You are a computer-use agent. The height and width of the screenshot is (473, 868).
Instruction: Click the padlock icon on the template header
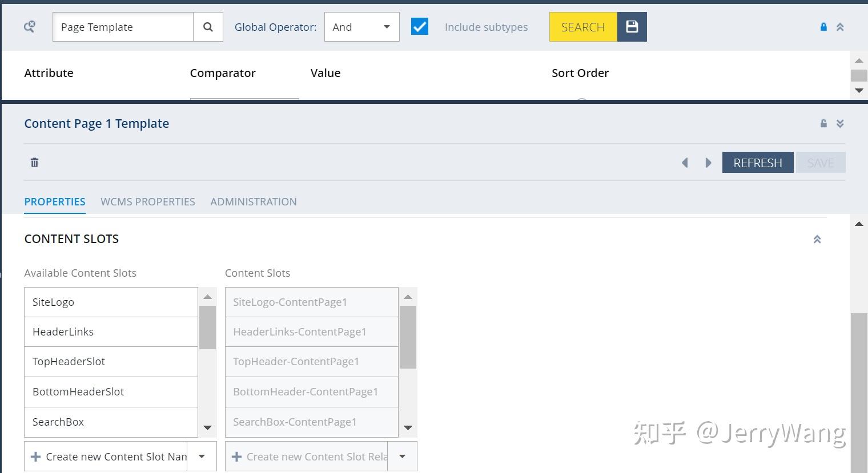tap(823, 123)
